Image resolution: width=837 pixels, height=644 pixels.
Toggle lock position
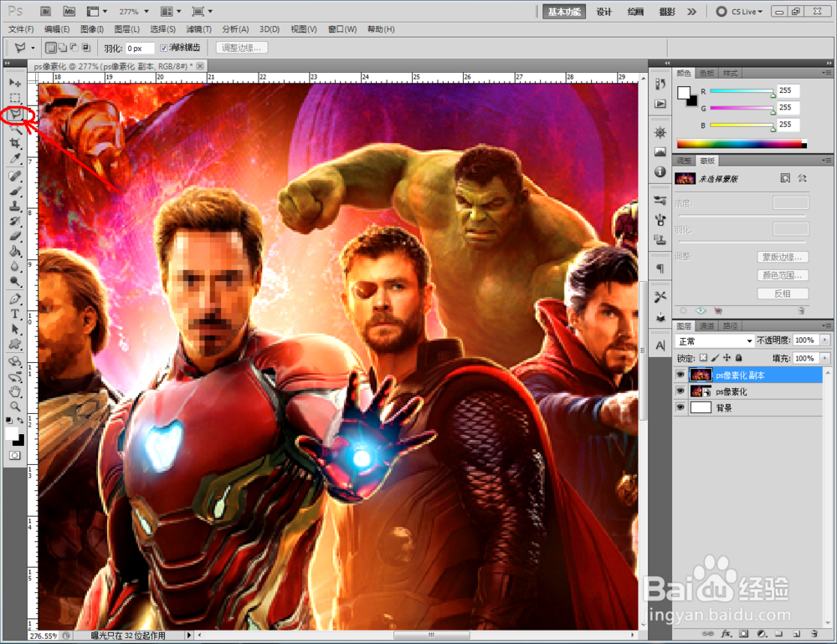pos(727,358)
